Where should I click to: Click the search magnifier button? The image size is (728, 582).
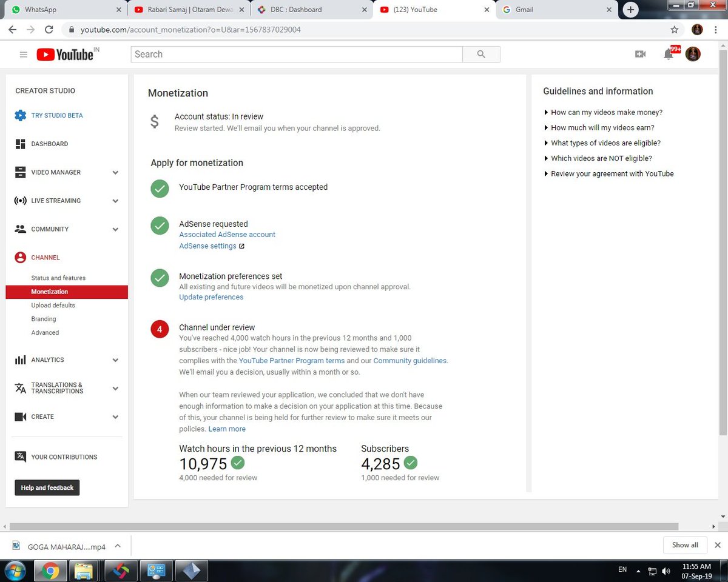click(x=481, y=55)
